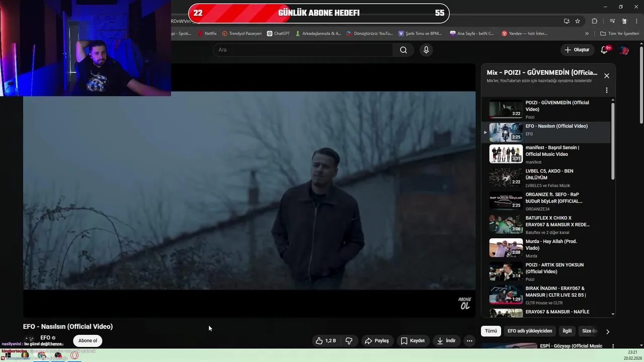Click the video title EFO - Nasılsın
The height and width of the screenshot is (362, 644).
click(x=68, y=326)
